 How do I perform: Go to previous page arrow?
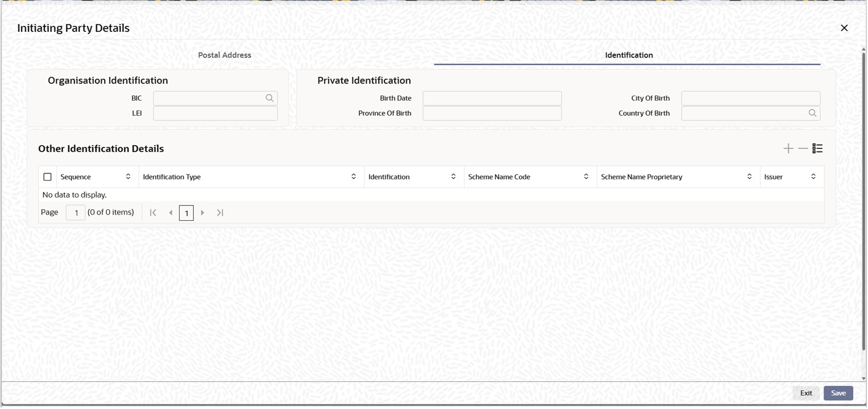coord(171,213)
